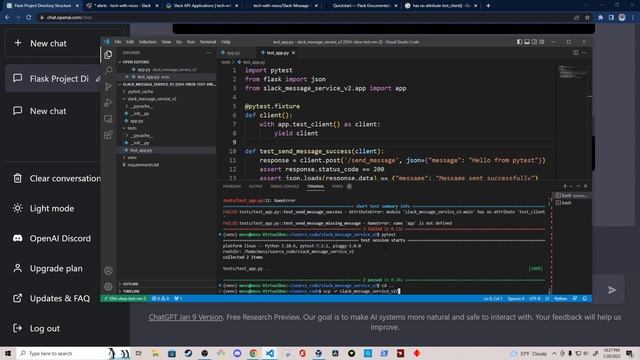Click the edit pencil beside Flask Project chat

[98, 79]
